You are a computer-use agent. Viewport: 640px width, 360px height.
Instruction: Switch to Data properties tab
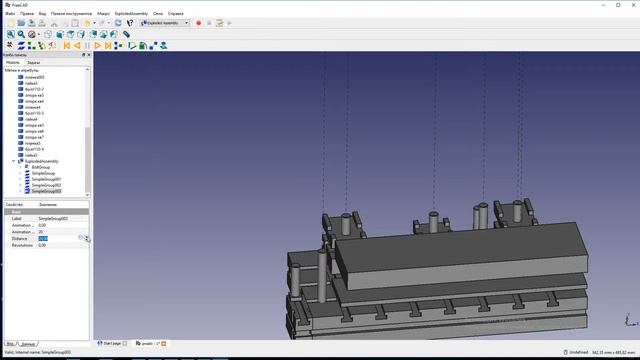[28, 344]
